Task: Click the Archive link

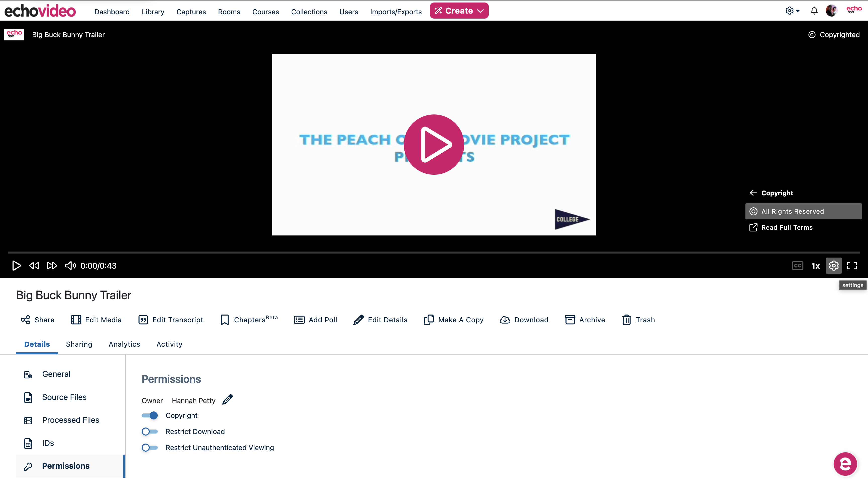Action: tap(585, 320)
